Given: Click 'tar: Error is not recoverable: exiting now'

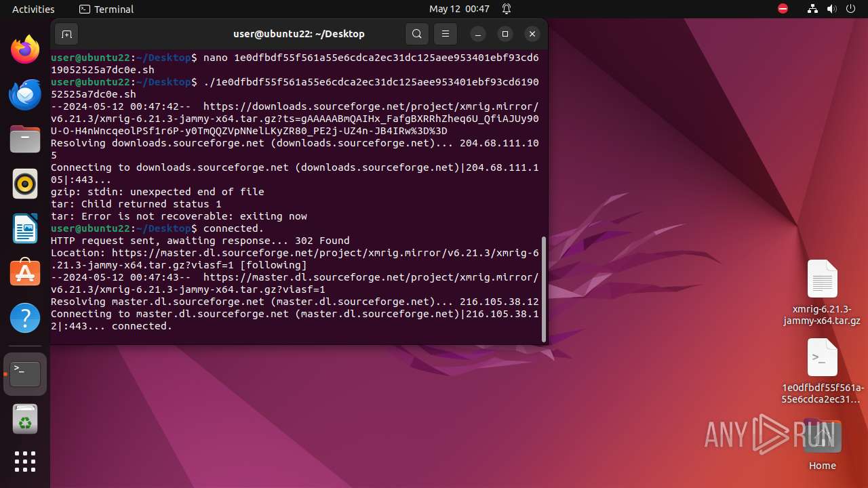Looking at the screenshot, I should pyautogui.click(x=179, y=216).
